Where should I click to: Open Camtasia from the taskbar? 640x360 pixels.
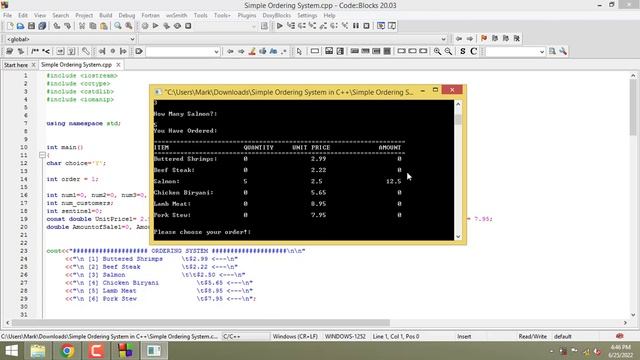pos(96,351)
